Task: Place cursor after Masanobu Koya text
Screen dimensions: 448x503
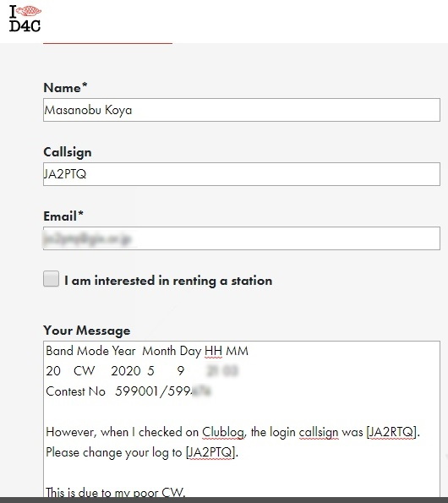Action: pos(133,110)
